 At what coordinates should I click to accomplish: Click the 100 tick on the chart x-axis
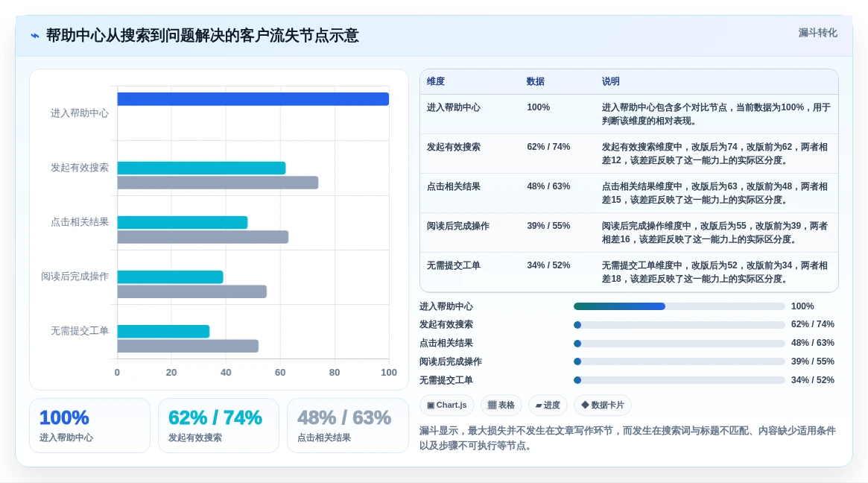tap(389, 373)
